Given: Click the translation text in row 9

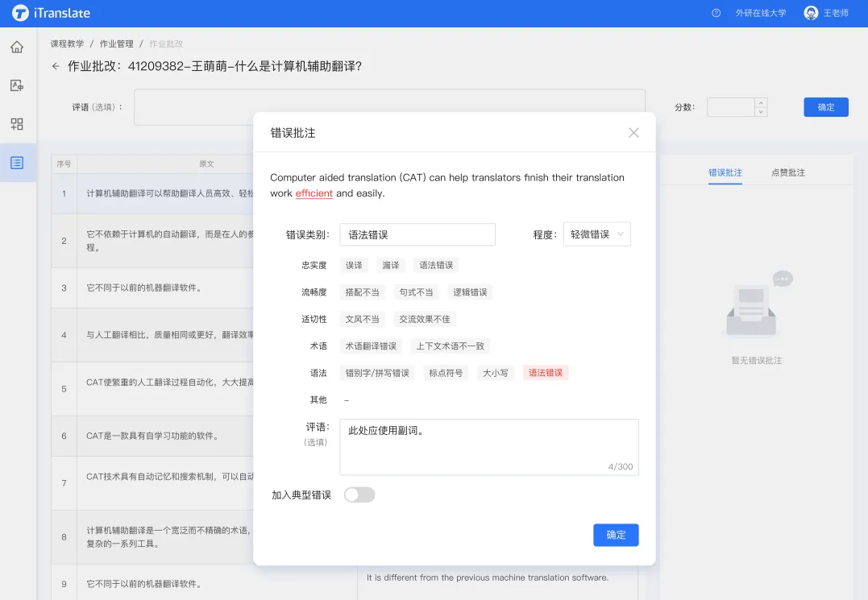Looking at the screenshot, I should point(487,577).
